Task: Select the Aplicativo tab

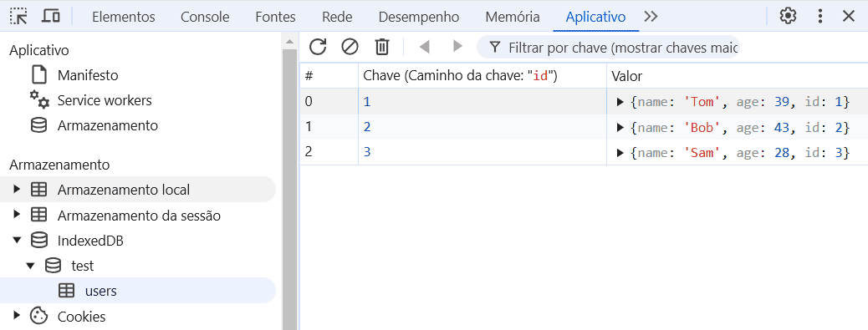Action: pos(595,18)
